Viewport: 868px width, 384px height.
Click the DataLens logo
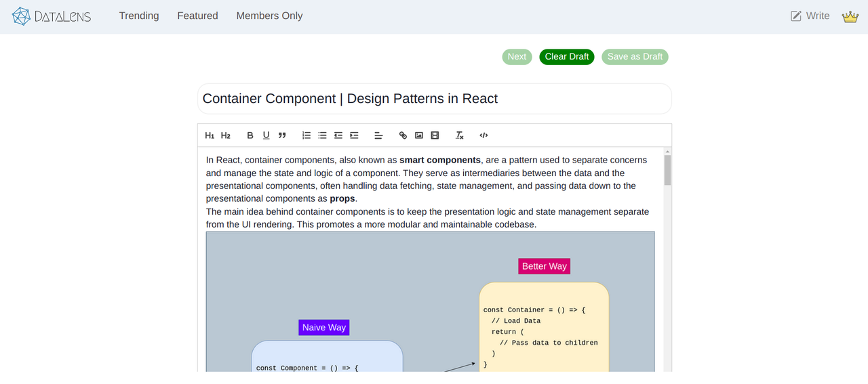[x=52, y=16]
